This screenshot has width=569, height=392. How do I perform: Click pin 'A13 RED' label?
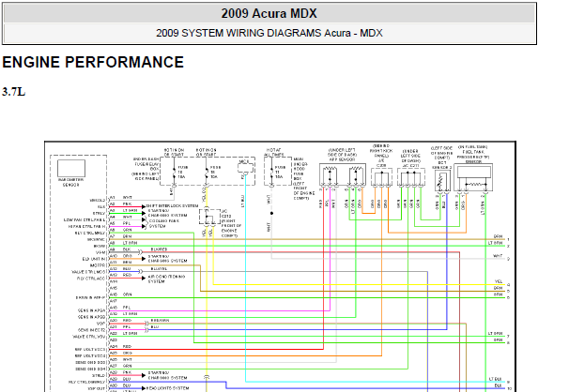click(121, 276)
